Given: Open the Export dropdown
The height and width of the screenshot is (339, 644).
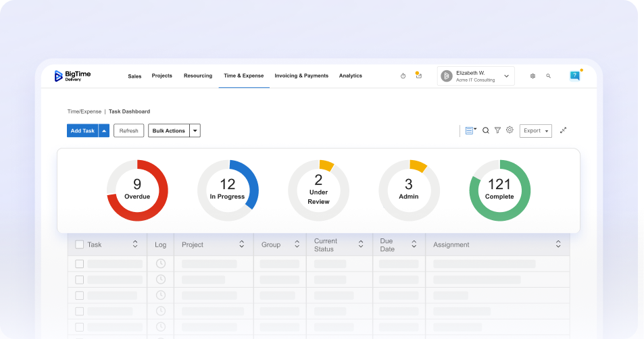Looking at the screenshot, I should [x=535, y=131].
